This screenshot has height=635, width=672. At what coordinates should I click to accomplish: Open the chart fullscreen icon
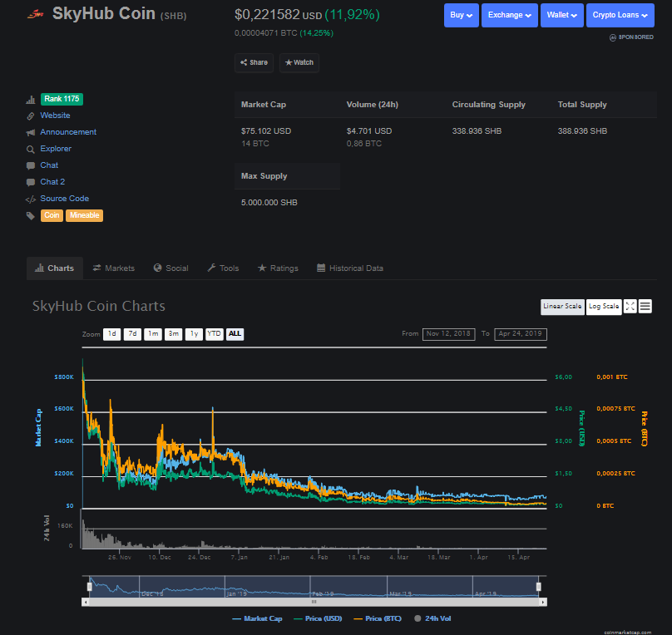coord(630,306)
